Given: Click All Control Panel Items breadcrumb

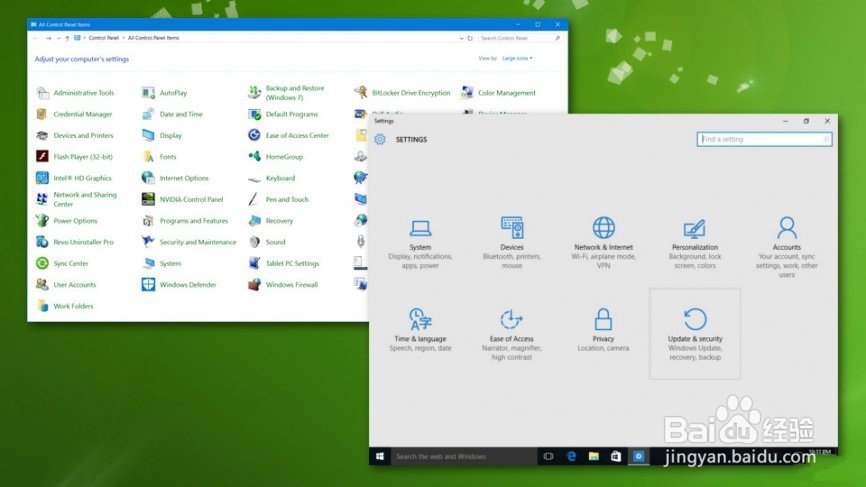Looking at the screenshot, I should click(154, 38).
